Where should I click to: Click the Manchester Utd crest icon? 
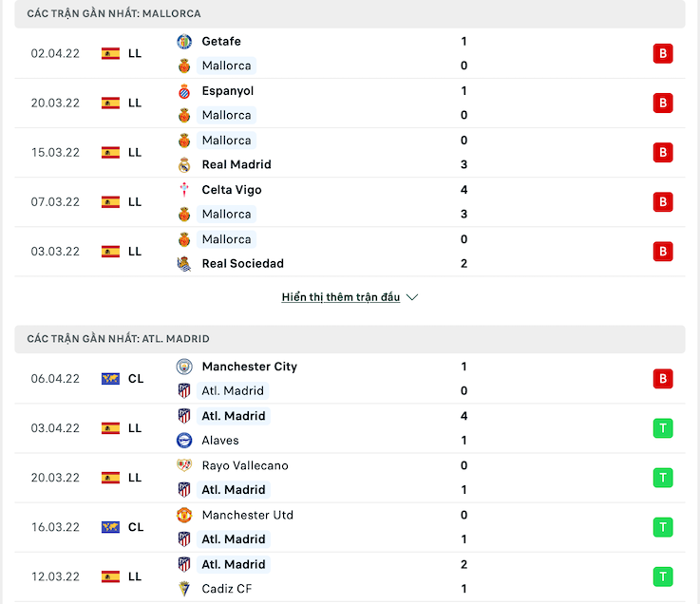[184, 515]
